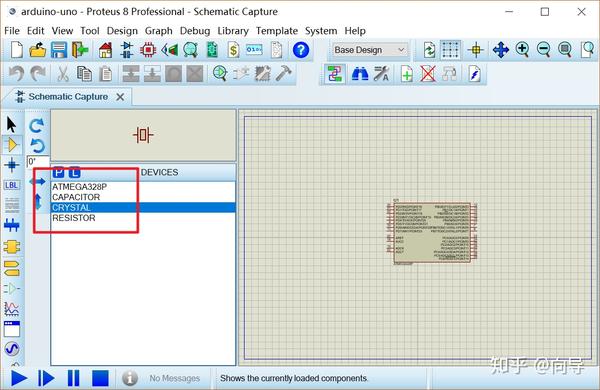Open the Library menu
This screenshot has height=390, width=600.
point(233,31)
